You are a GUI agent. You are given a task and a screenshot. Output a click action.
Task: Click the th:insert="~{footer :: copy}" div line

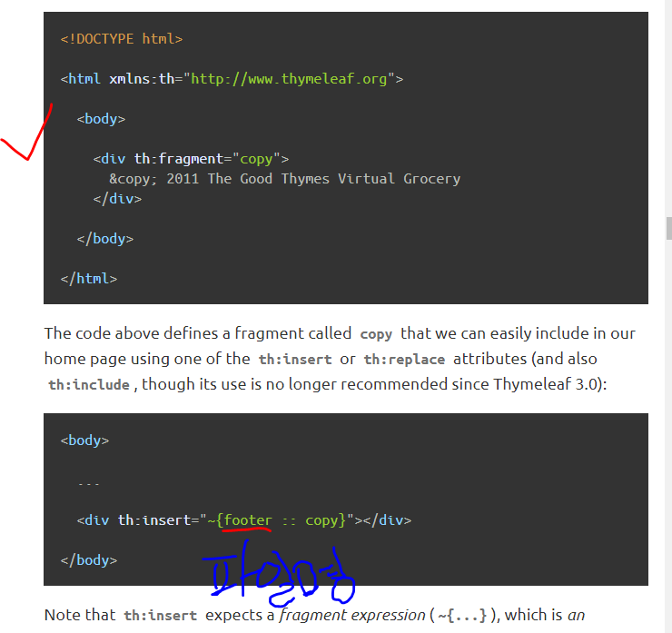[244, 520]
